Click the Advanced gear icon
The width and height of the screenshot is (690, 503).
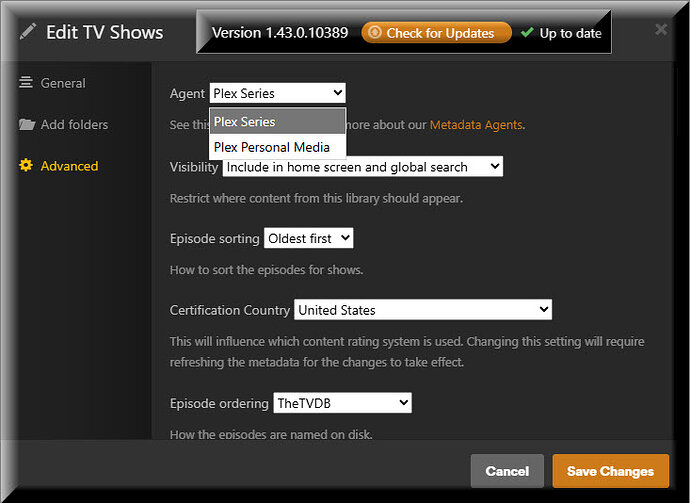tap(26, 165)
